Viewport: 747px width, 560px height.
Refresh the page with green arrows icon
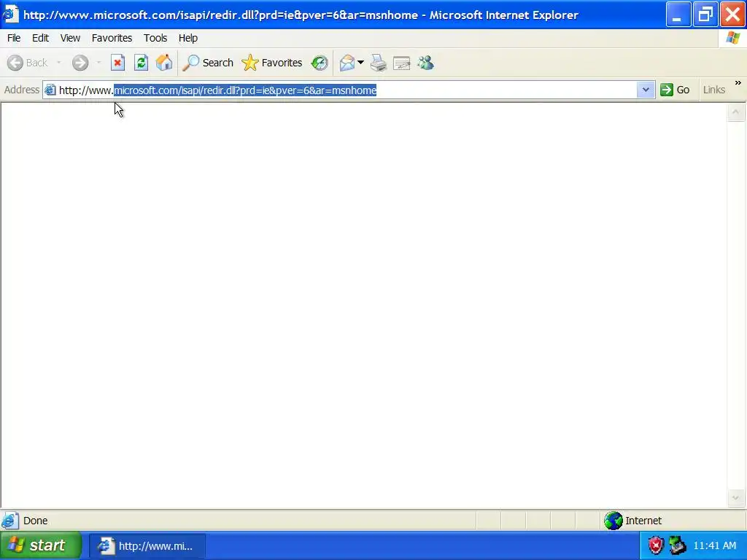[141, 63]
